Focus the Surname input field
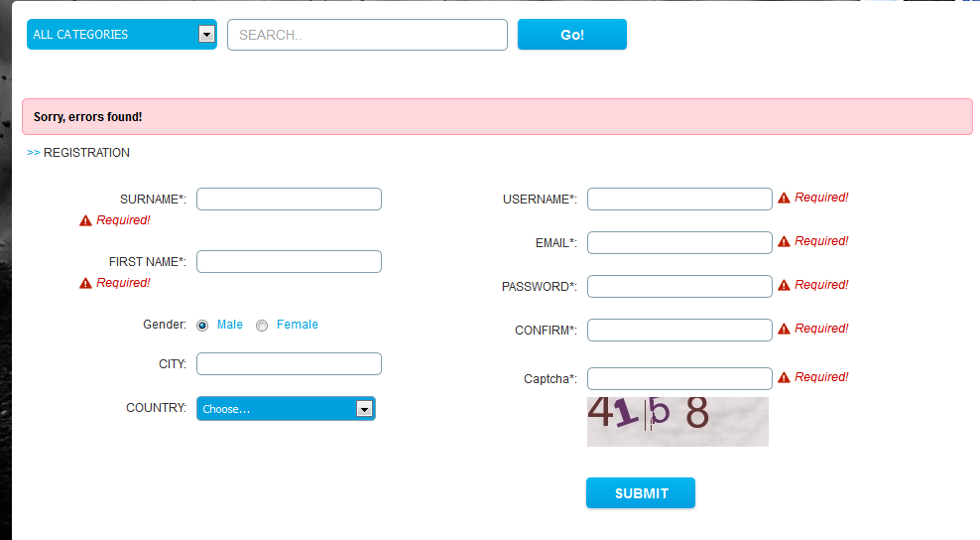Viewport: 980px width, 540px height. (289, 200)
